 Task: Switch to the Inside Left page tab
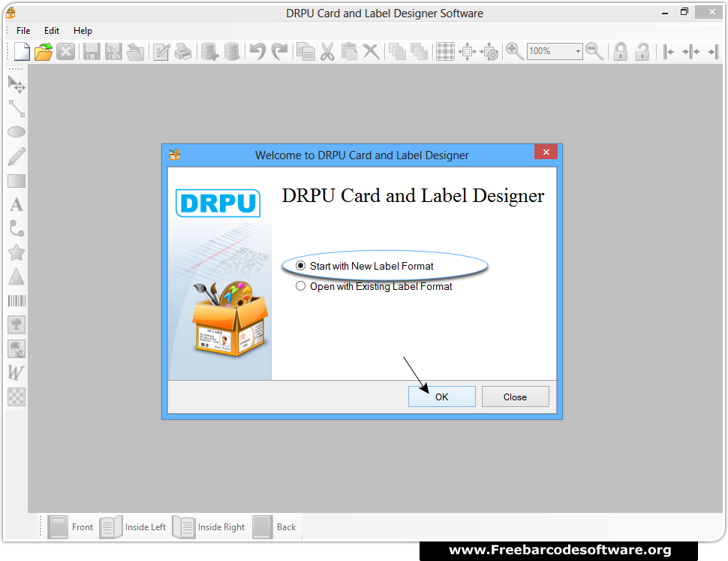click(133, 527)
